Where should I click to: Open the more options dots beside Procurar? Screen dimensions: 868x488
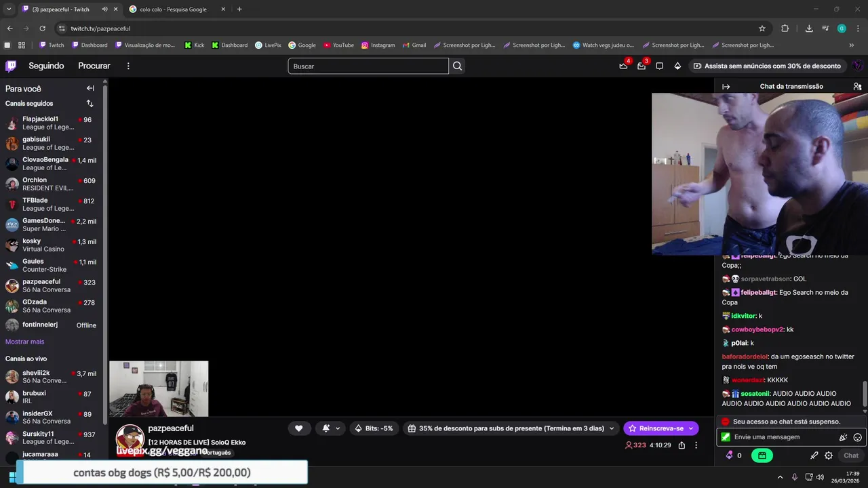(x=128, y=66)
